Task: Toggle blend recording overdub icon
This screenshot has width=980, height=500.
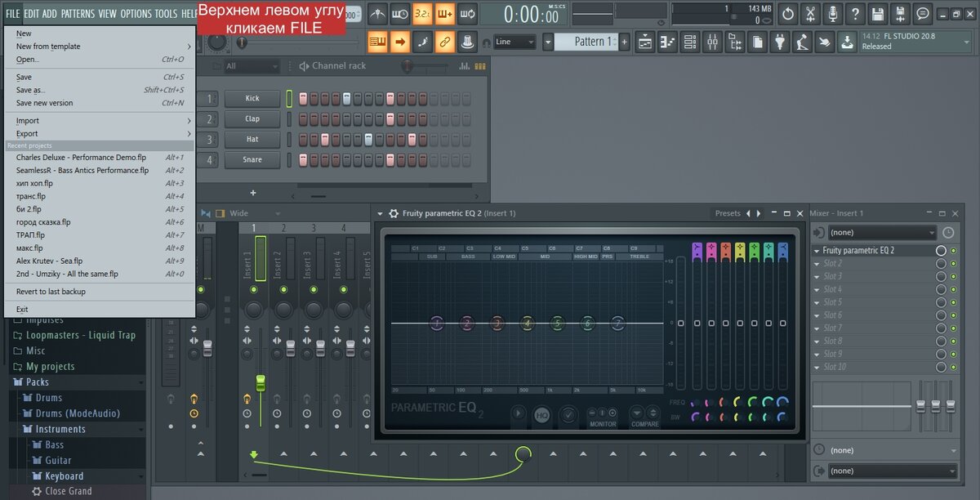Action: [x=445, y=14]
